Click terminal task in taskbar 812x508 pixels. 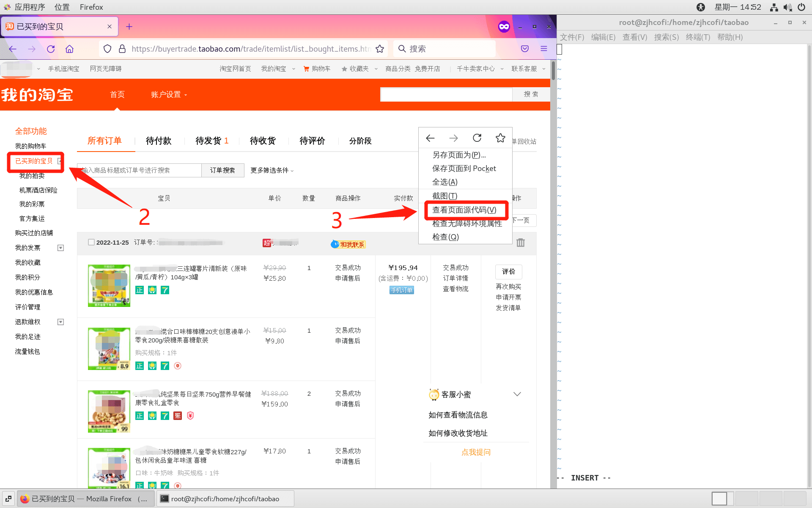[x=225, y=499]
